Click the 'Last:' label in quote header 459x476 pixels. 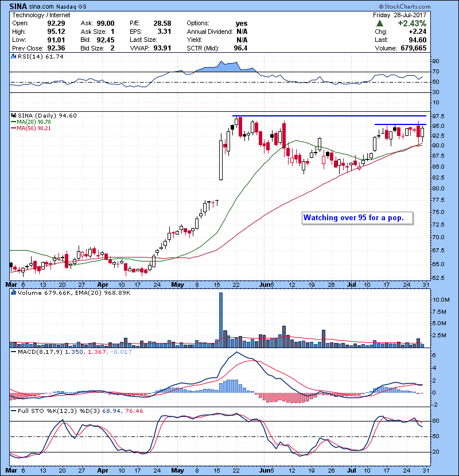(x=381, y=40)
